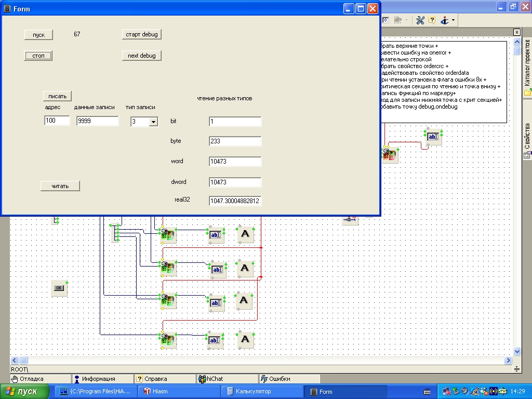This screenshot has width=532, height=399.
Task: Click the canvas scroll down arrow
Action: coord(517,351)
